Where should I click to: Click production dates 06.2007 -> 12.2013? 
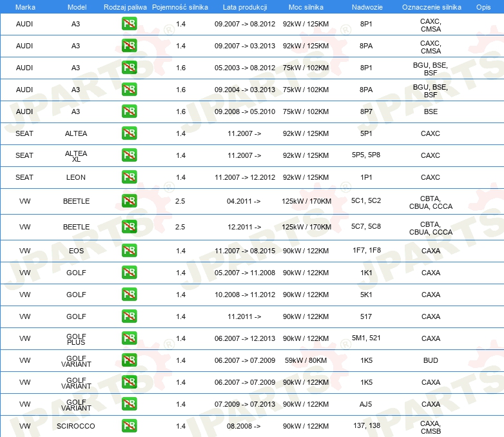coord(245,338)
